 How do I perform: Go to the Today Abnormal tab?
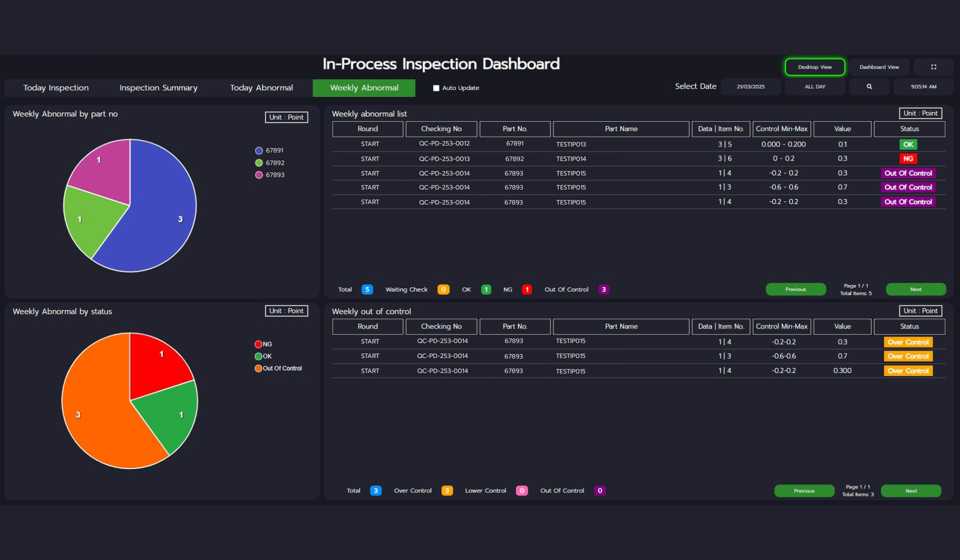(261, 88)
